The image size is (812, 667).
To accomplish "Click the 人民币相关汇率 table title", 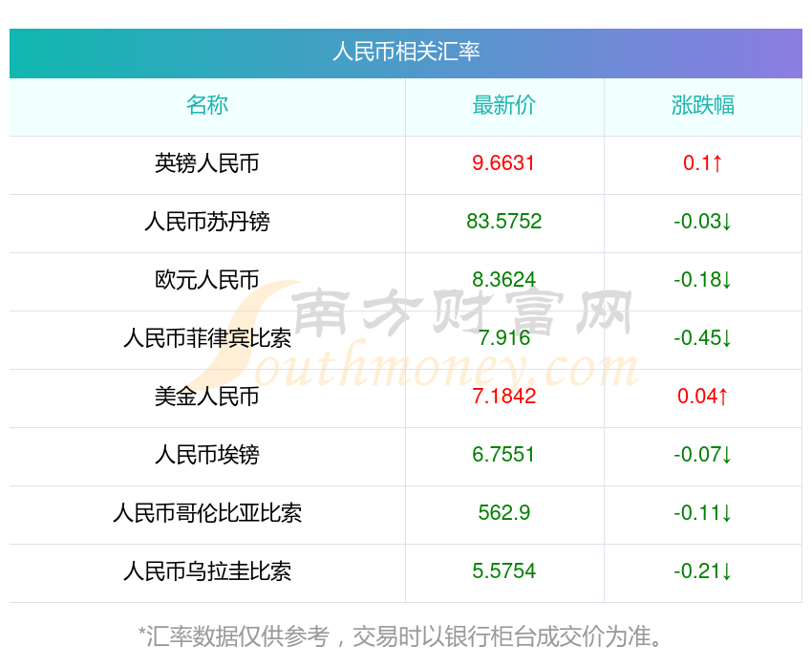I will click(406, 52).
